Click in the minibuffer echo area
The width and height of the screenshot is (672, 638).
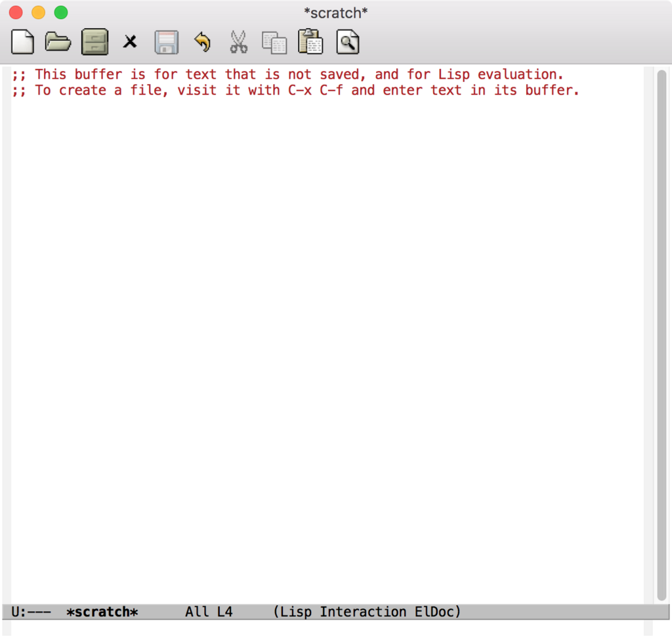coord(327,628)
